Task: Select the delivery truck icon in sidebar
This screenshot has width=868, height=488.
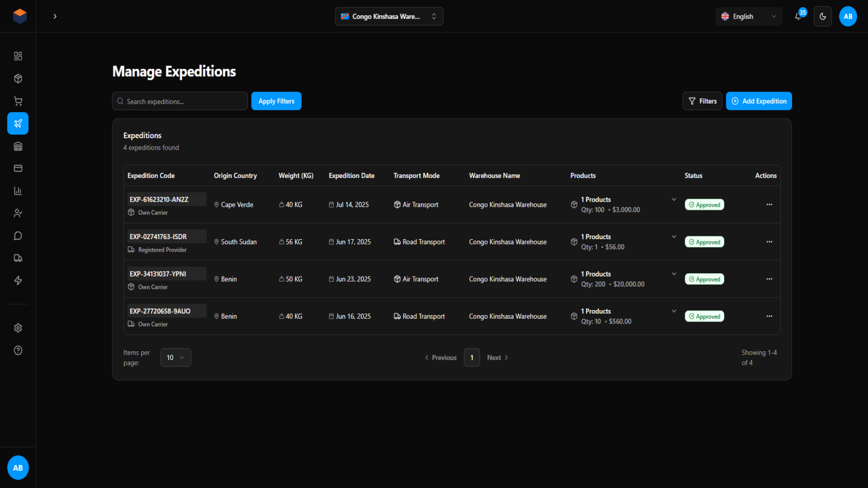Action: pyautogui.click(x=17, y=258)
